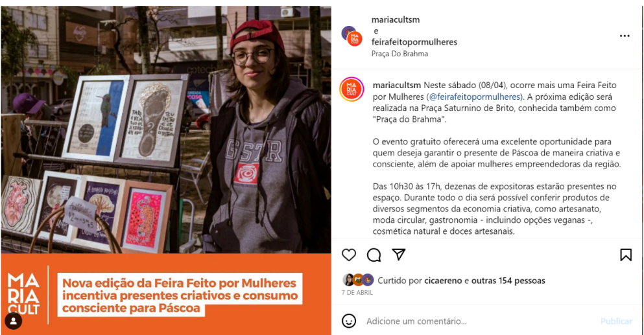Save post using bookmark icon
This screenshot has width=644, height=335.
coord(626,255)
